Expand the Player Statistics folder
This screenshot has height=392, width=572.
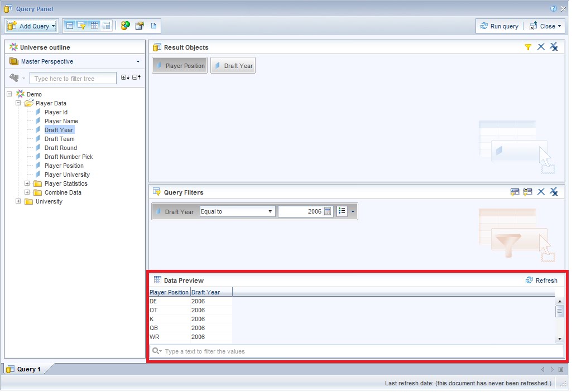click(x=27, y=183)
